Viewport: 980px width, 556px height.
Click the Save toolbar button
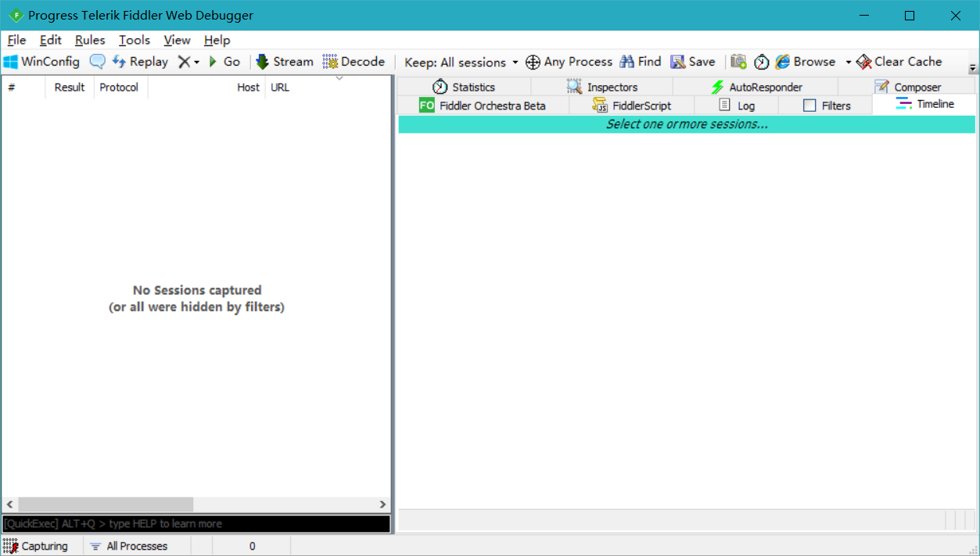click(693, 62)
